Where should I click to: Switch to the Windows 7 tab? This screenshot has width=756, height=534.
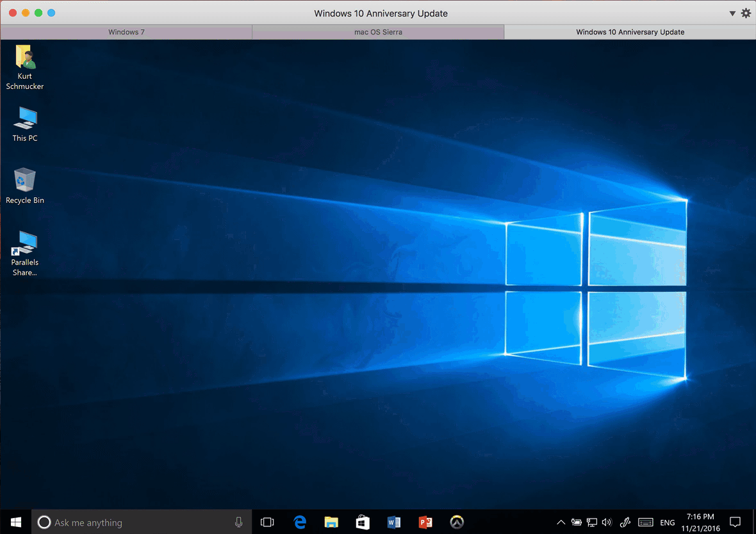[126, 32]
